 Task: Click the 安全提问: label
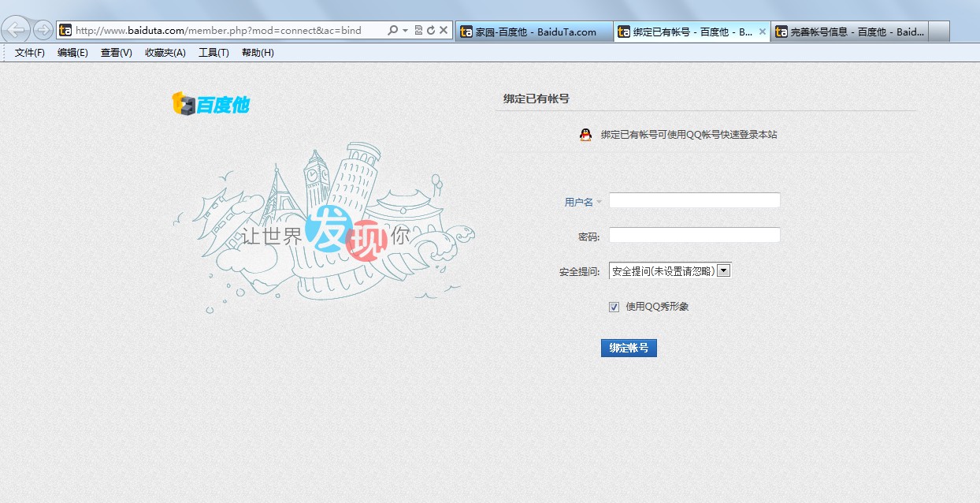click(x=580, y=272)
